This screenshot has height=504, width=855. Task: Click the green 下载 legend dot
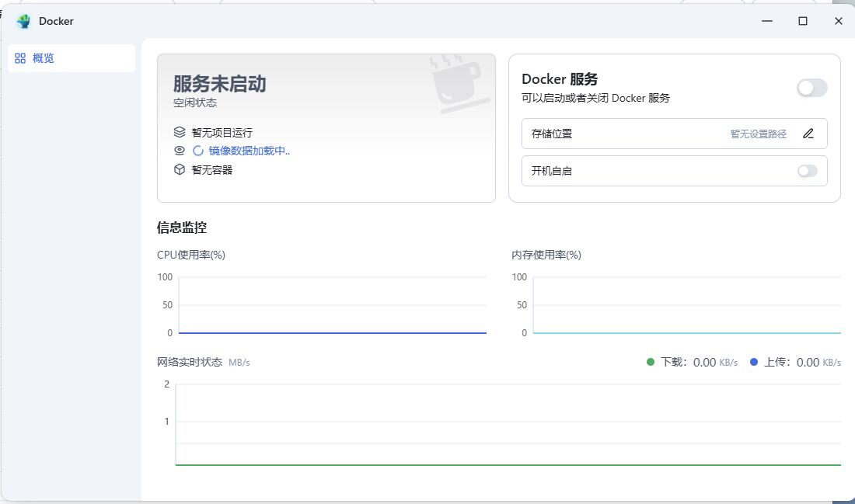[651, 362]
